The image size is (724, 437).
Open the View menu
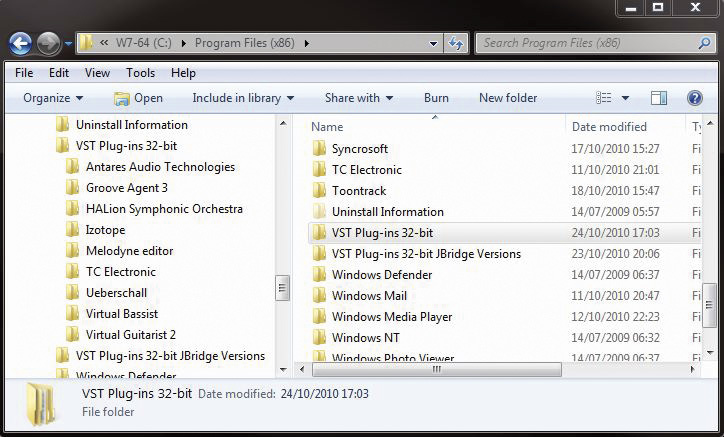pyautogui.click(x=97, y=73)
